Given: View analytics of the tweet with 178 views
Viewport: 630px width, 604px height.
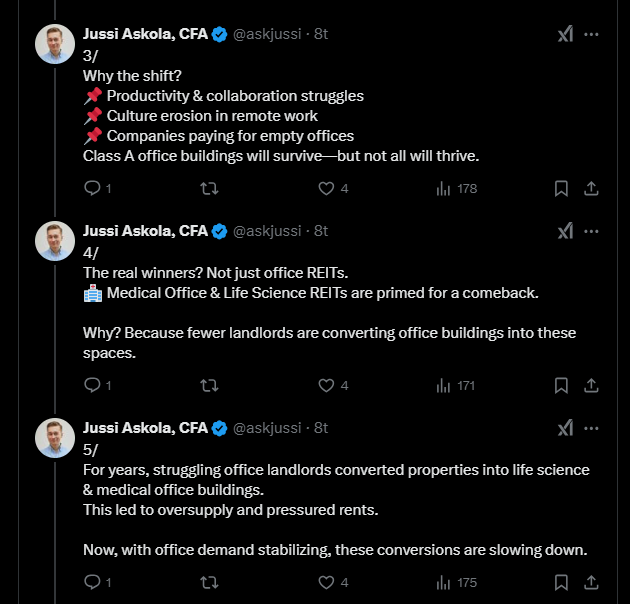Looking at the screenshot, I should 444,188.
